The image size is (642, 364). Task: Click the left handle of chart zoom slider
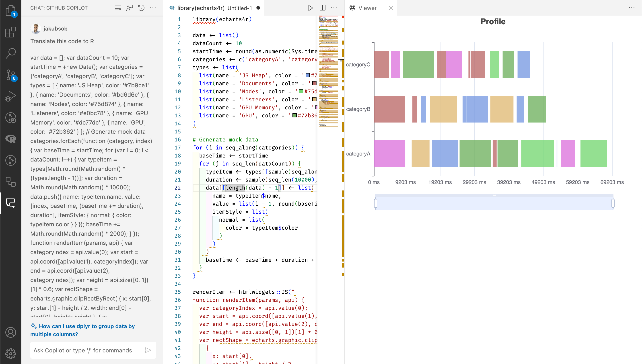pyautogui.click(x=376, y=203)
